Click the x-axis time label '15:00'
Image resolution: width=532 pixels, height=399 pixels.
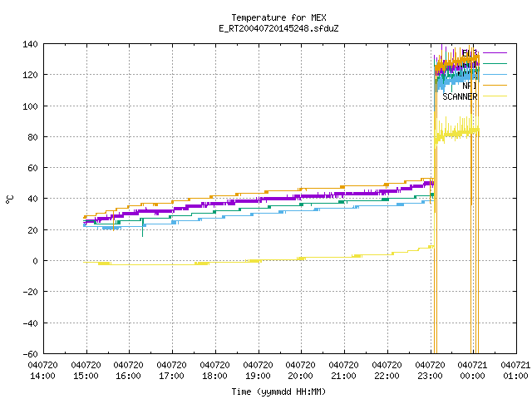coord(86,376)
